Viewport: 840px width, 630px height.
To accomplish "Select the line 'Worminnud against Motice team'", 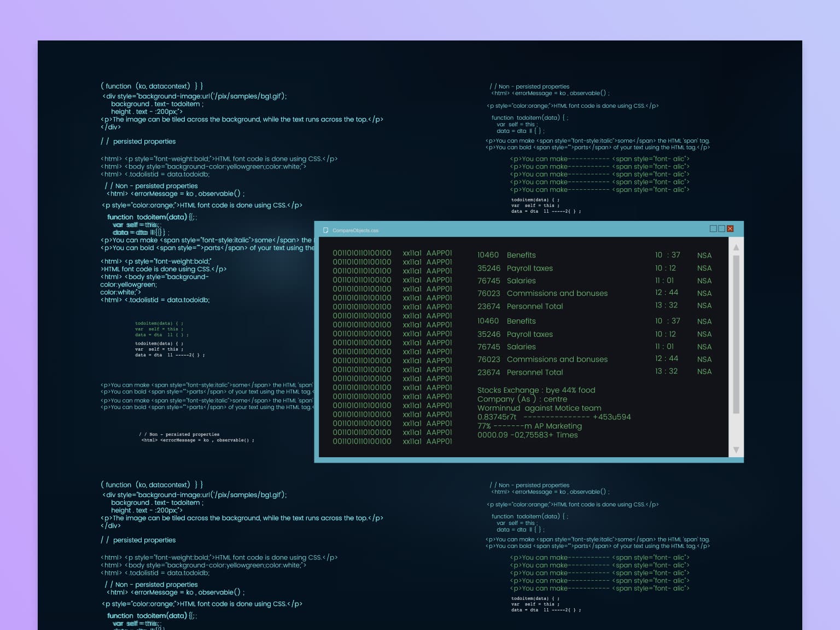I will (x=539, y=408).
